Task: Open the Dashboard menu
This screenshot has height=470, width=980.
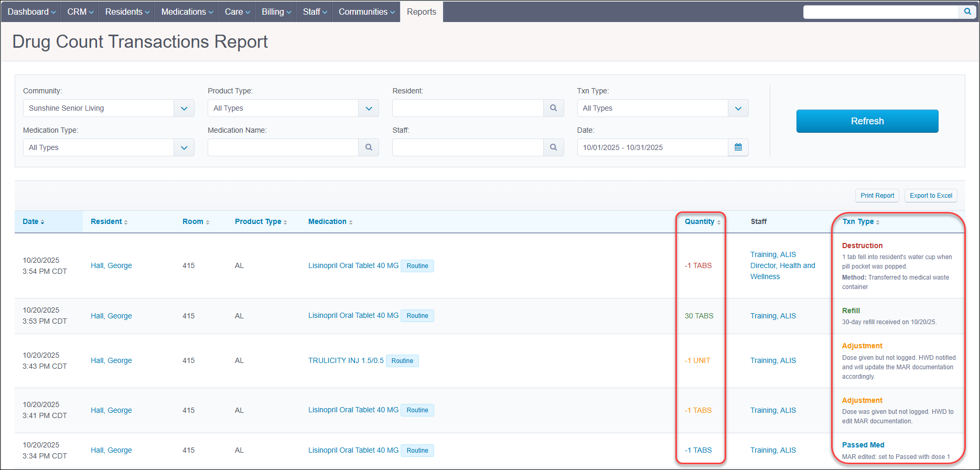Action: (31, 12)
